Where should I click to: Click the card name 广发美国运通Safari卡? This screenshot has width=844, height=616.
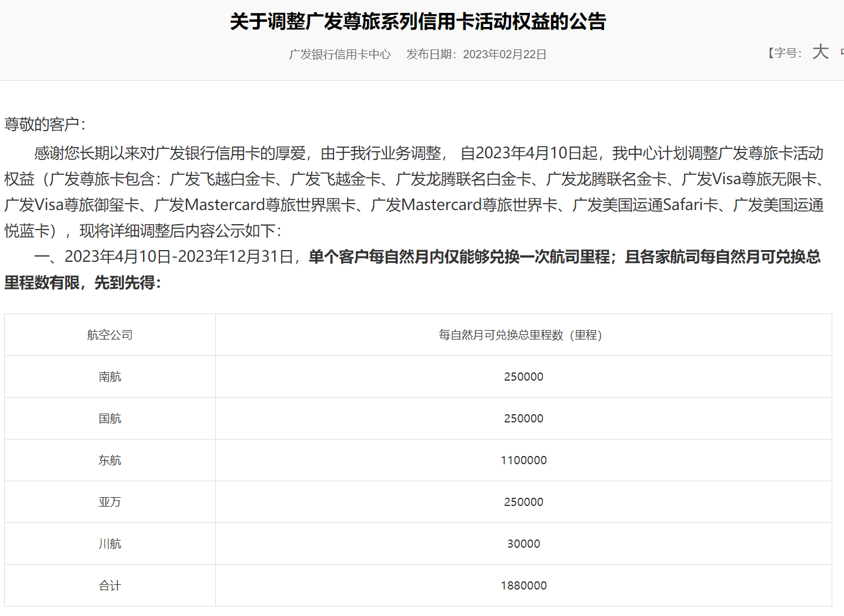(x=645, y=205)
